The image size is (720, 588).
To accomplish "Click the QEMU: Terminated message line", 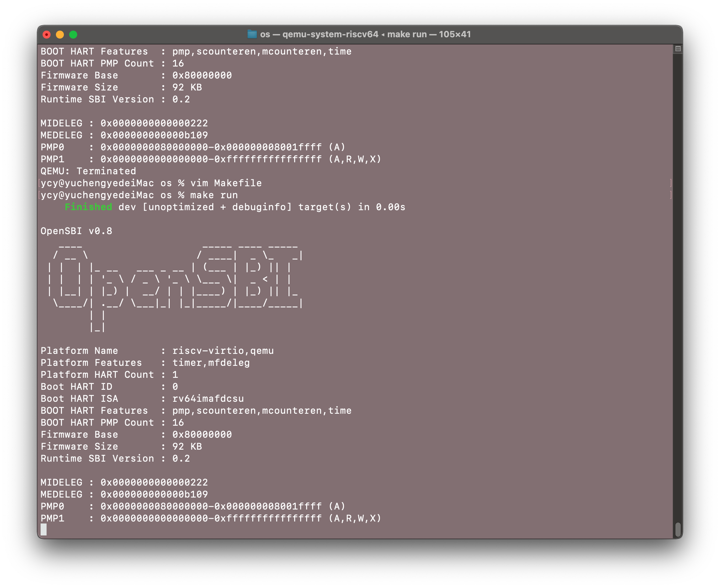I will [x=88, y=171].
